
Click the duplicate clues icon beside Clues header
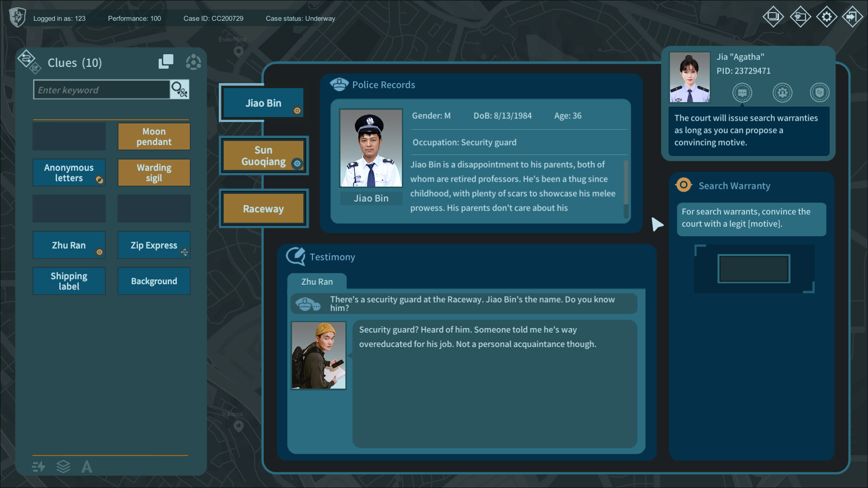pyautogui.click(x=166, y=61)
